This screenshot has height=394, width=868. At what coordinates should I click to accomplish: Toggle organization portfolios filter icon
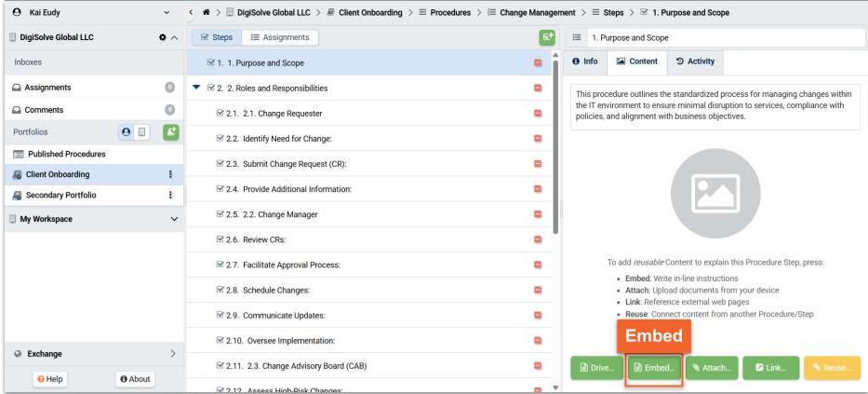click(x=142, y=132)
